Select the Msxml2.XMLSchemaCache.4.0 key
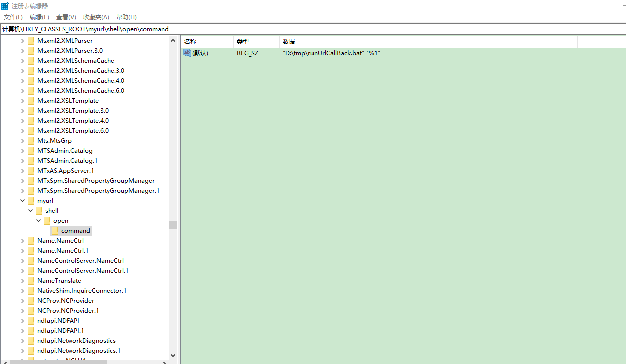The height and width of the screenshot is (364, 626). tap(81, 80)
